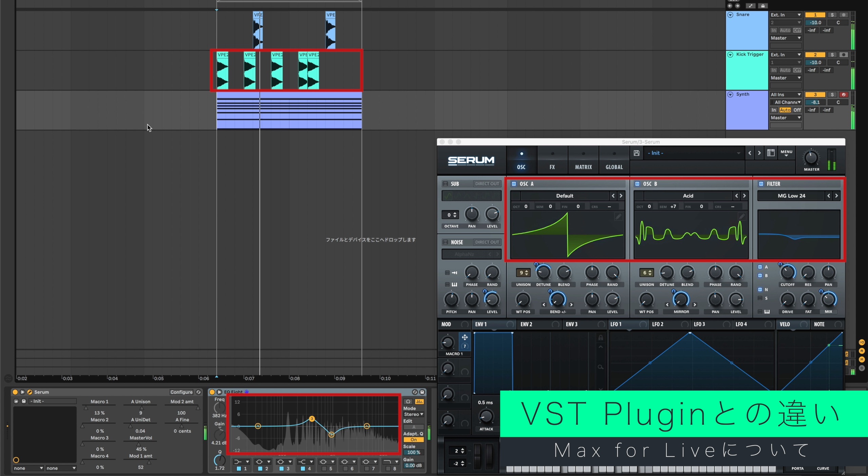Click OSC B wavetable edit pencil icon
868x476 pixels.
coord(742,216)
